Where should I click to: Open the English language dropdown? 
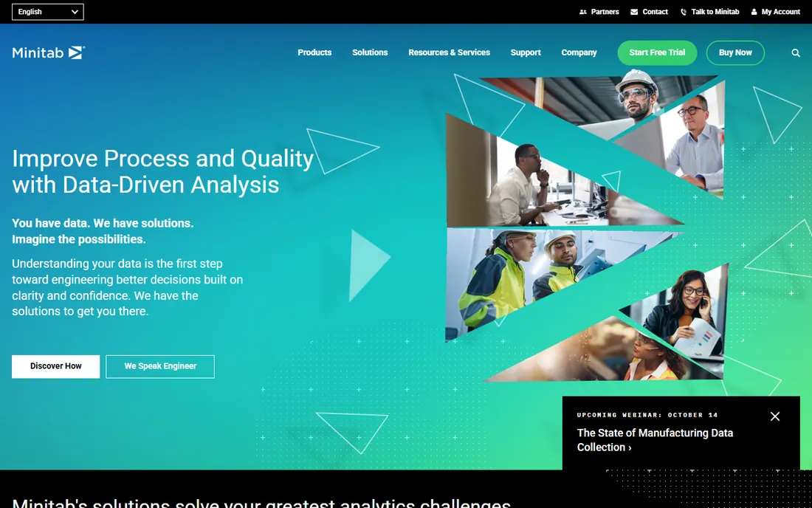tap(48, 12)
